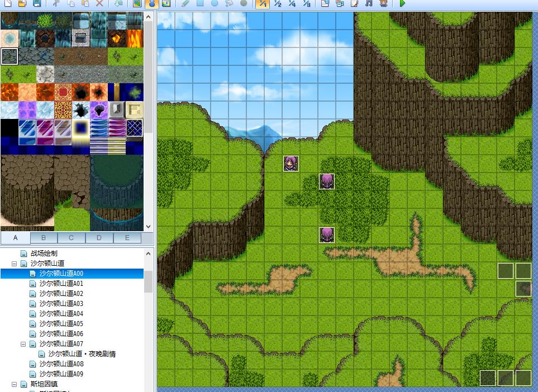Select map 沙尔顿山道A06
This screenshot has width=538, height=392.
(x=61, y=334)
